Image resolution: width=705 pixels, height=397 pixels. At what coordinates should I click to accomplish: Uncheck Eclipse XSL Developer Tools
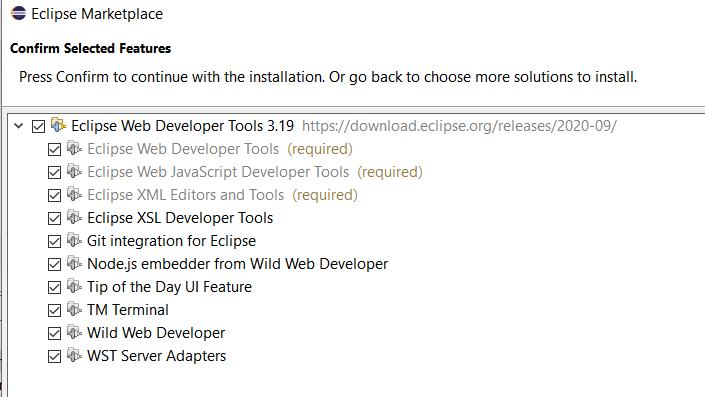click(x=54, y=218)
